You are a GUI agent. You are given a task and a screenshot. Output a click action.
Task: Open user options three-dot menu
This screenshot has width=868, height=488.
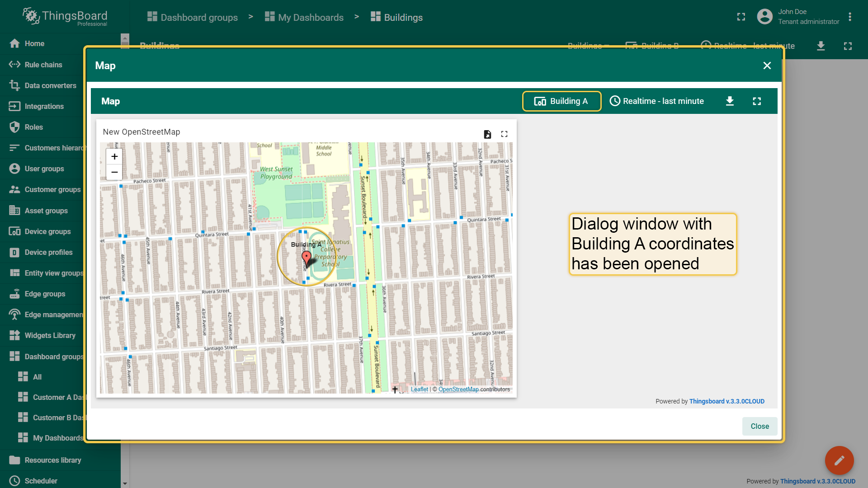[850, 17]
